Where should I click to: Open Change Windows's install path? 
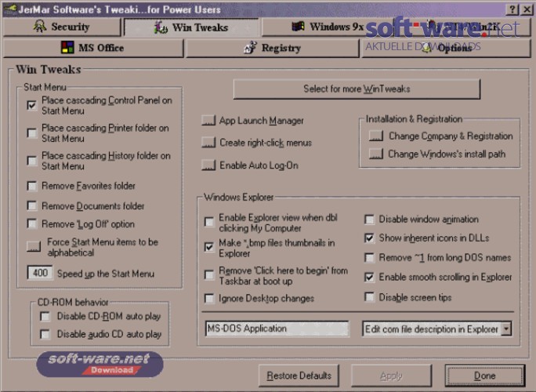376,154
